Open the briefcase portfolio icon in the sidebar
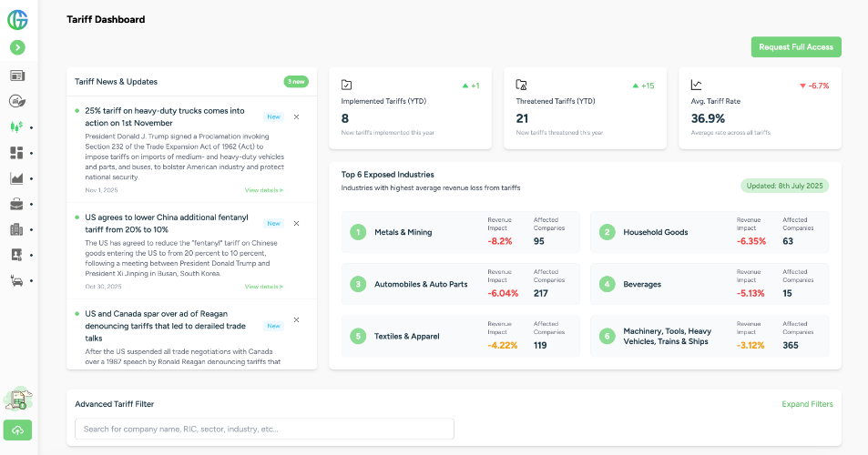The image size is (868, 455). pos(16,204)
